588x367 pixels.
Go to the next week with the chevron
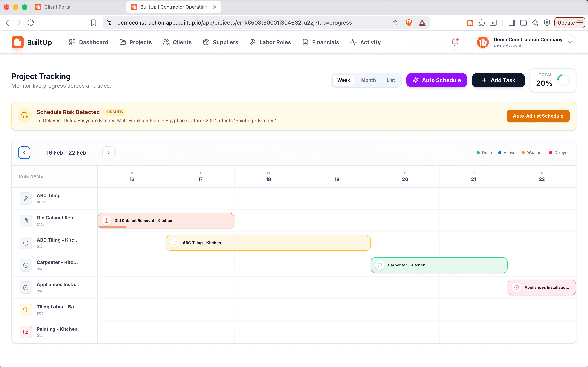point(108,153)
